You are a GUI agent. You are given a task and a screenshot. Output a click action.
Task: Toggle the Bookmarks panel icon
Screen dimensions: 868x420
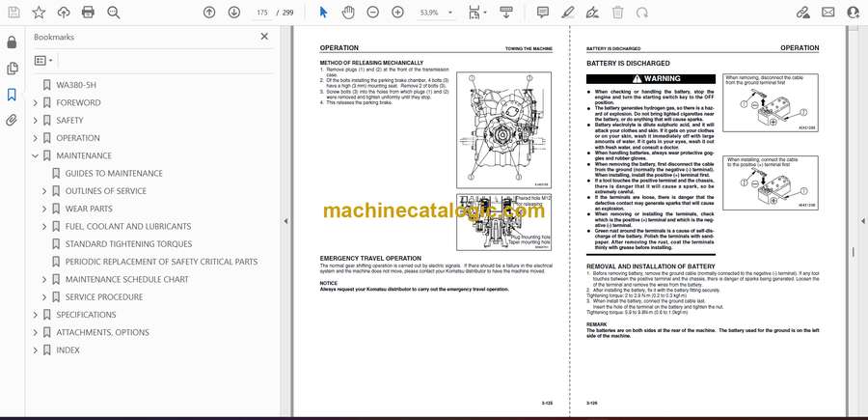coord(12,95)
